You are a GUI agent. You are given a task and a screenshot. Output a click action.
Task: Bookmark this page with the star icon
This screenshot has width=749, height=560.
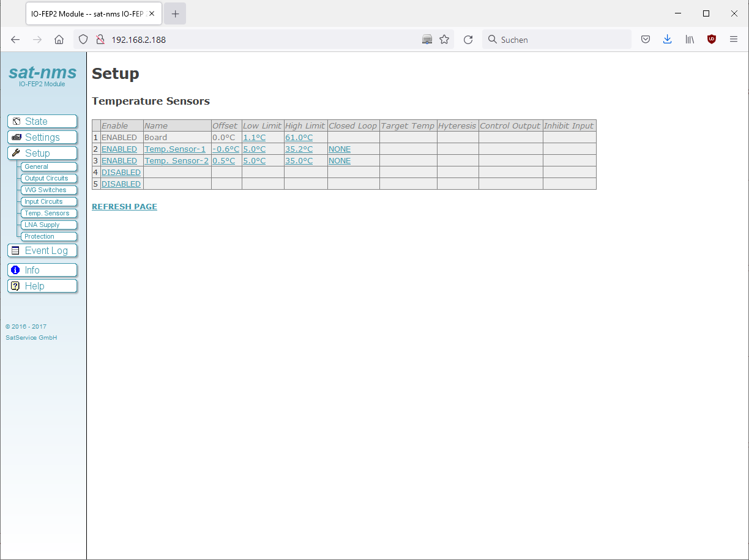tap(444, 40)
